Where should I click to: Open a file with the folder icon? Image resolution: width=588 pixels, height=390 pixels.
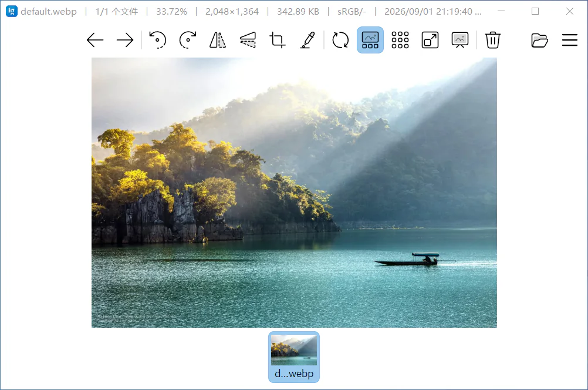tap(540, 40)
